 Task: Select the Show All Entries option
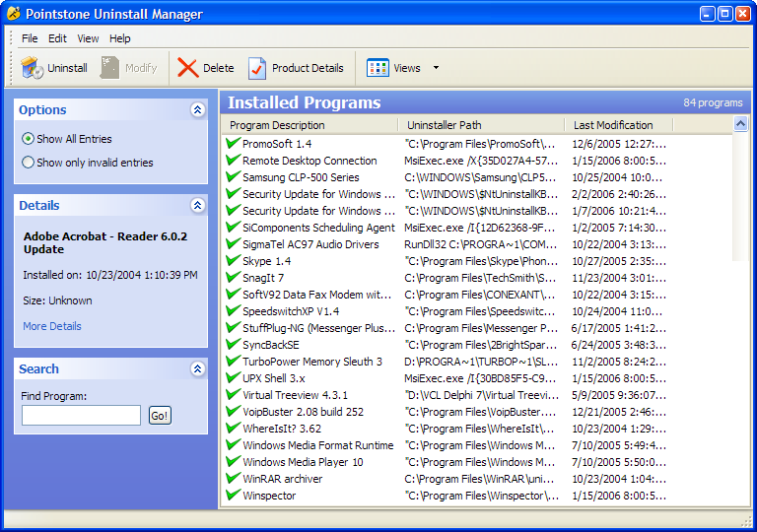67,139
